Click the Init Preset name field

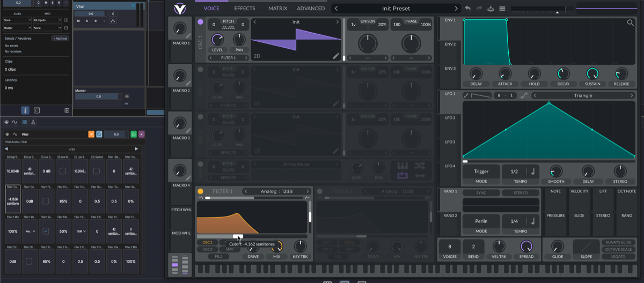(x=396, y=9)
